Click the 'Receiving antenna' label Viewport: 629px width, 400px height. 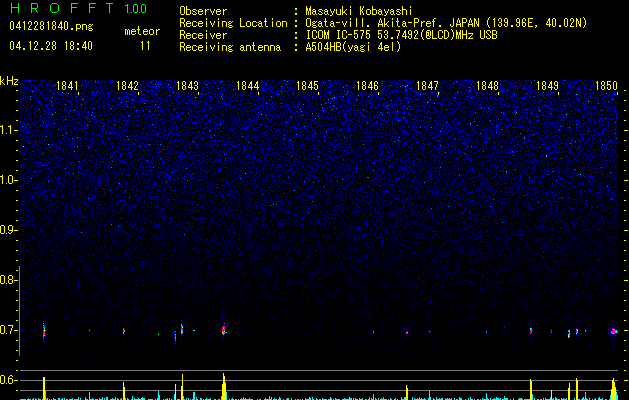(230, 47)
